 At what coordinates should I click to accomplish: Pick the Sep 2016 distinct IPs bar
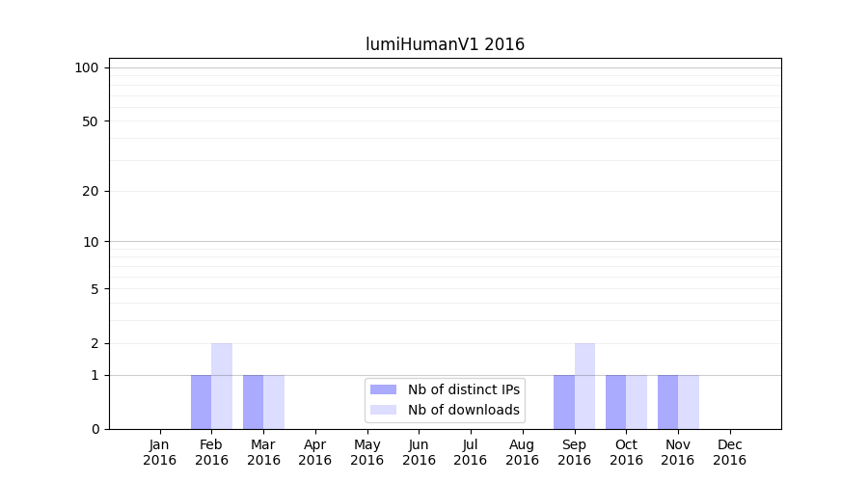point(563,402)
